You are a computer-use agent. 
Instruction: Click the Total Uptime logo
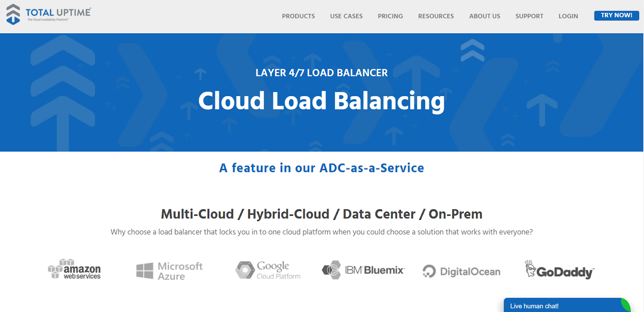(49, 14)
